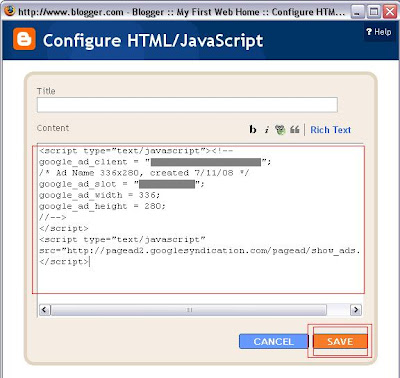This screenshot has height=378, width=400.
Task: Click the scroll right arrow
Action: 356,310
